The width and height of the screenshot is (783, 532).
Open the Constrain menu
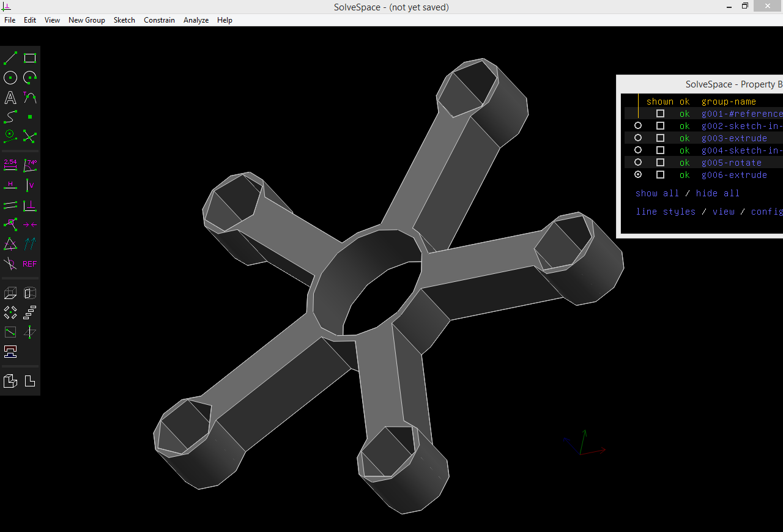[159, 20]
